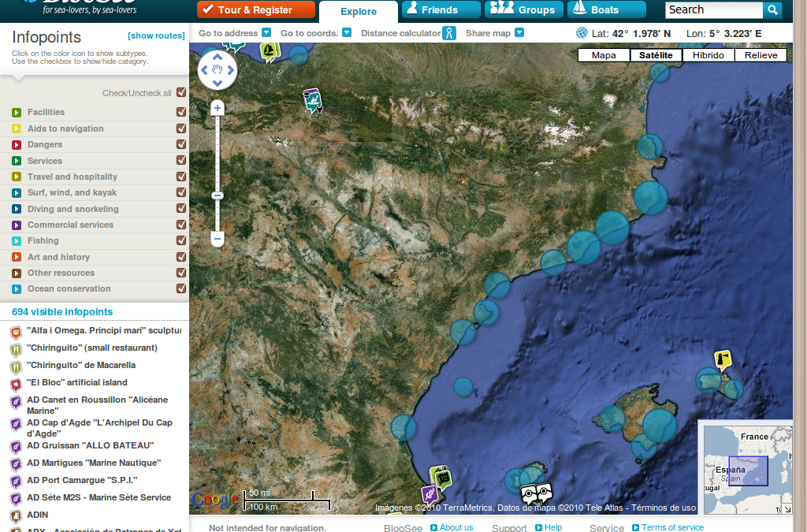Click the Distance calculator icon
The image size is (807, 532).
[x=448, y=33]
